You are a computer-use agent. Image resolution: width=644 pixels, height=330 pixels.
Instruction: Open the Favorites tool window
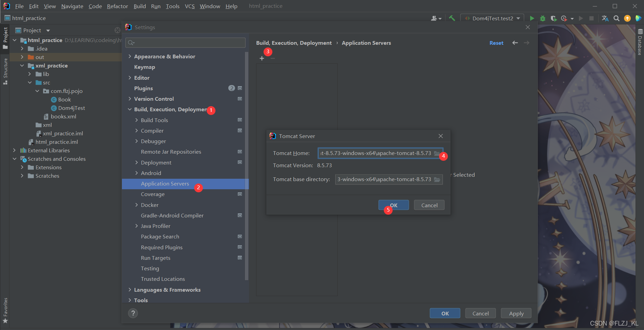(5, 311)
